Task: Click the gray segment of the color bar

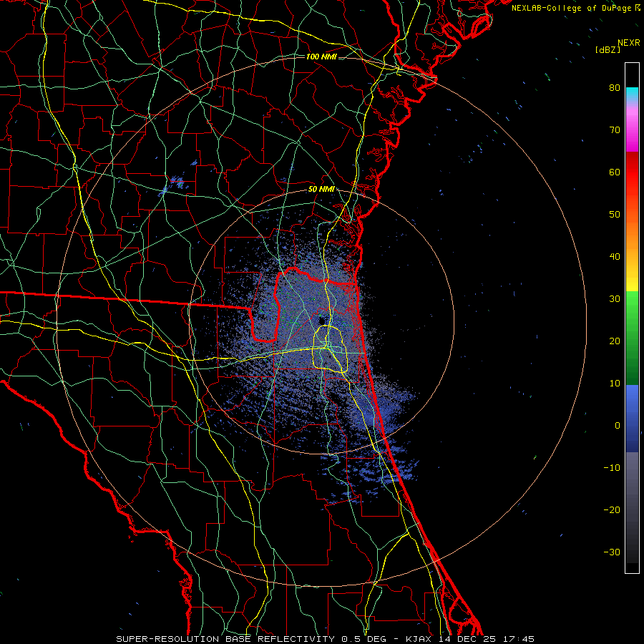Action: (x=632, y=507)
